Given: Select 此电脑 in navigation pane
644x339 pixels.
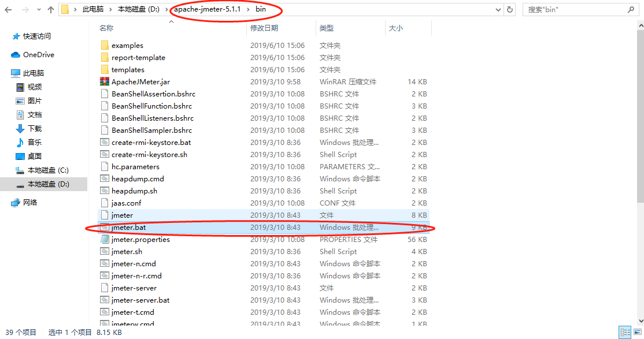Looking at the screenshot, I should [34, 73].
